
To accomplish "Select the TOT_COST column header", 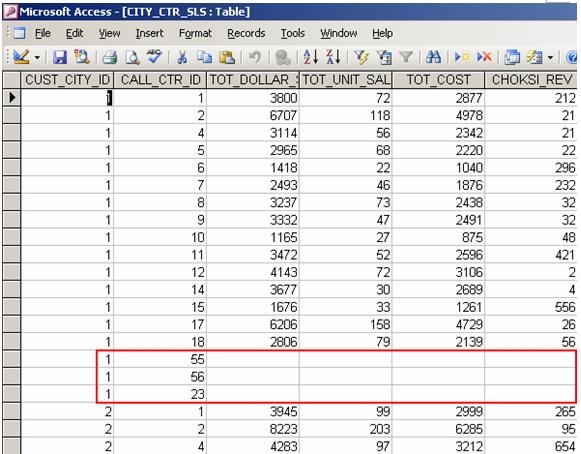I will (x=438, y=80).
